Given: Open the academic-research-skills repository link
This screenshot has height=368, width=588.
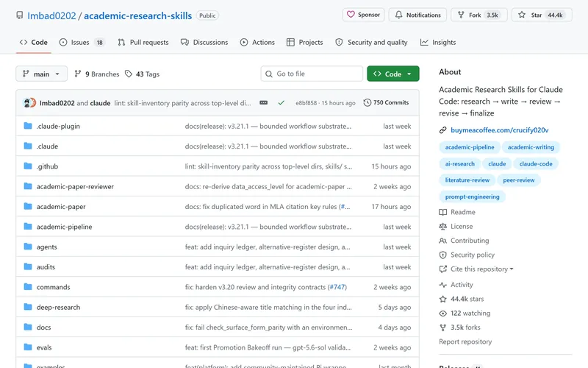Looking at the screenshot, I should tap(137, 15).
